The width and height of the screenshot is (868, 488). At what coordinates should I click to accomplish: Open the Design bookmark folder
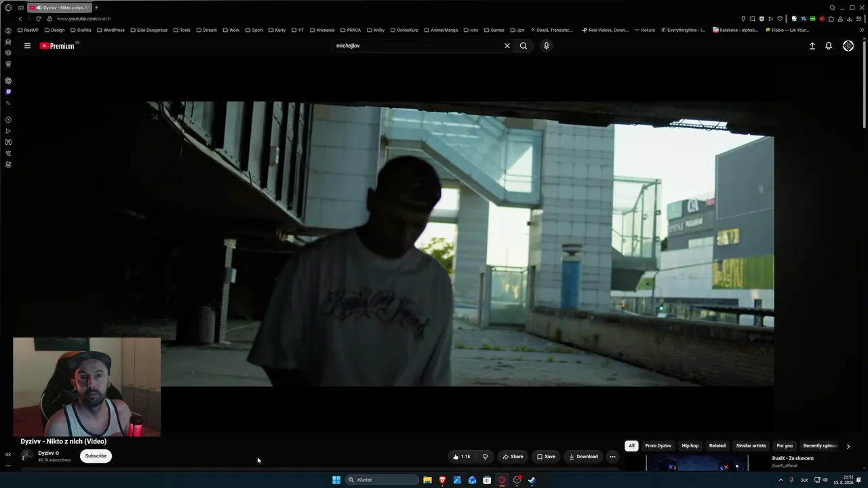pyautogui.click(x=54, y=30)
